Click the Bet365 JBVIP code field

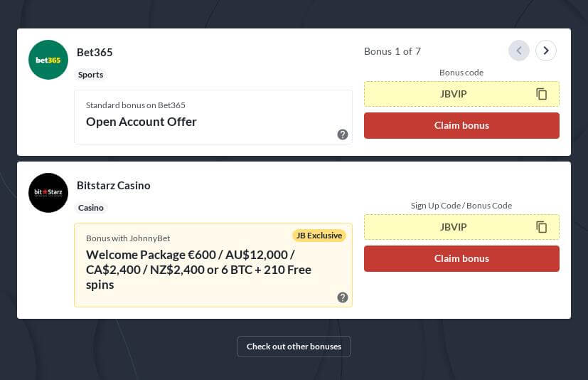click(453, 94)
